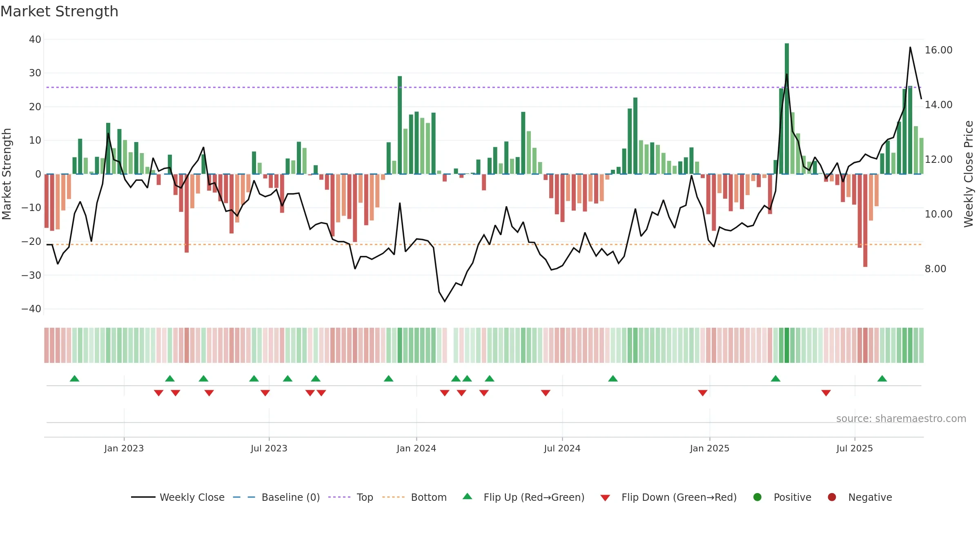The width and height of the screenshot is (980, 551).
Task: Click the green Positive circle icon in legend
Action: click(757, 497)
